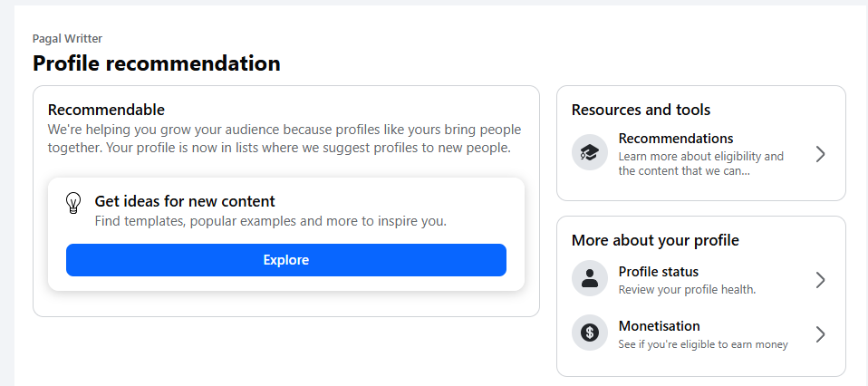
Task: Expand Recommendations using its chevron arrow
Action: point(820,154)
